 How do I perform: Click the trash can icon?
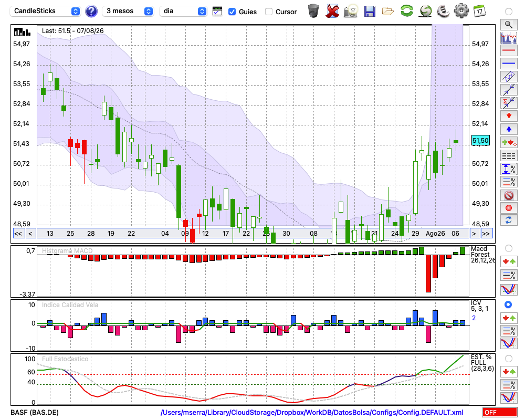[313, 11]
